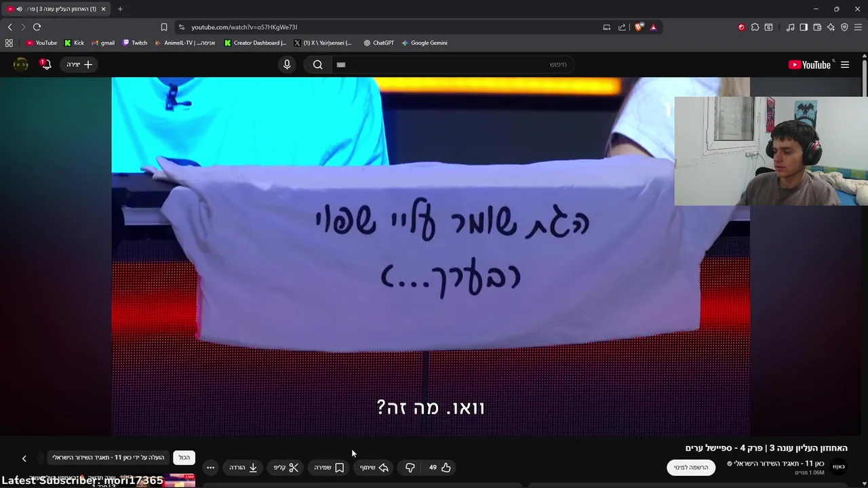
Task: Click the video player to pause
Action: [431, 256]
